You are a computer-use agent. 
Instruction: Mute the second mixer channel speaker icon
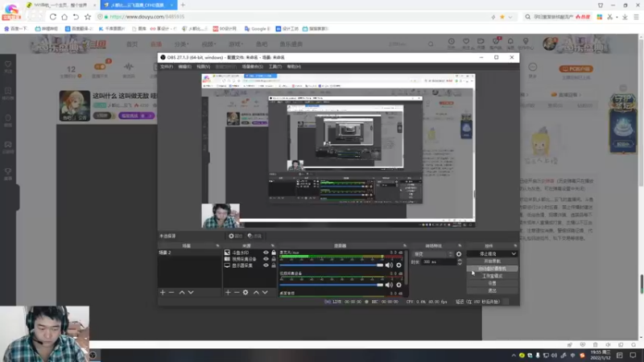click(389, 285)
